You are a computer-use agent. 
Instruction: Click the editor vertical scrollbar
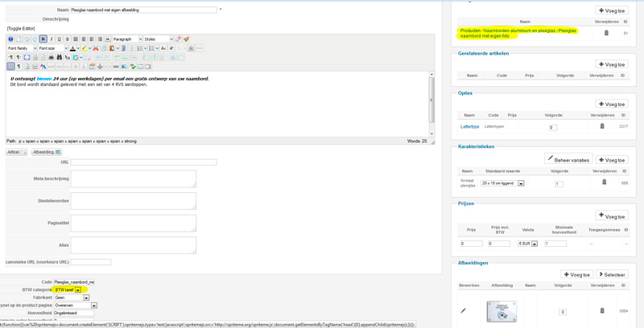(431, 104)
